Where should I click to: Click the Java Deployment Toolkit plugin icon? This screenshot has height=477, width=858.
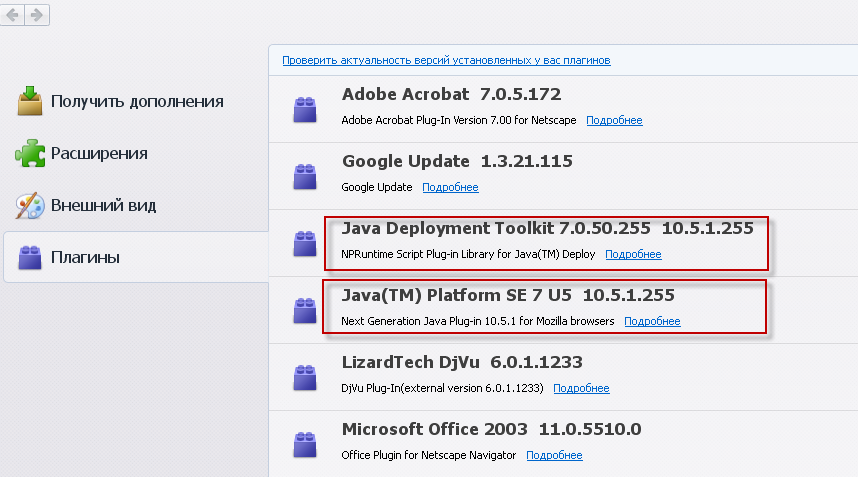305,243
